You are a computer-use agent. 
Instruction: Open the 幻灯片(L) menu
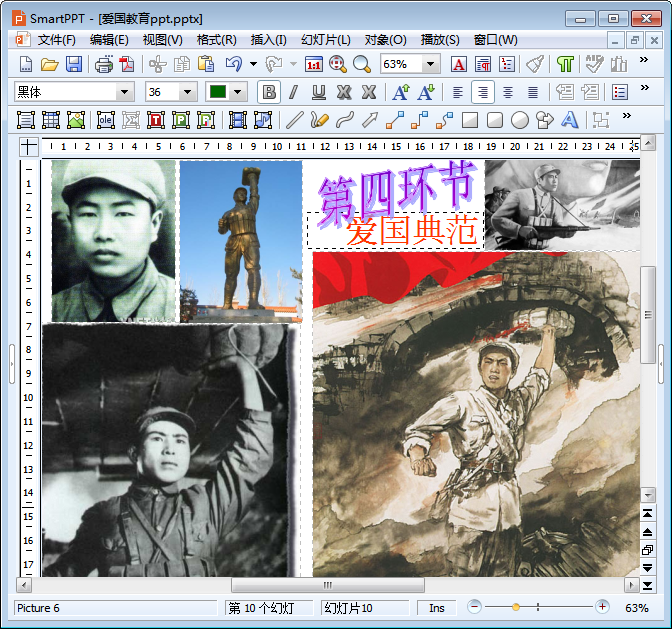tap(326, 40)
